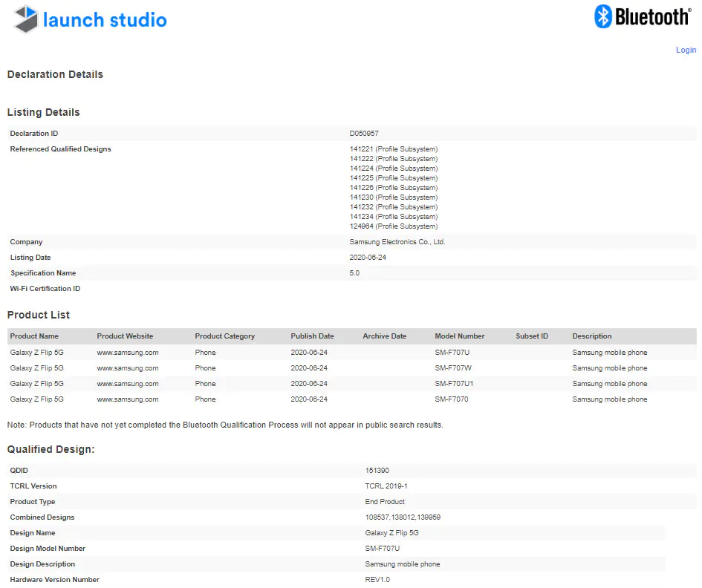The width and height of the screenshot is (702, 588).
Task: Select model number SM-F707U in product list
Action: 452,353
